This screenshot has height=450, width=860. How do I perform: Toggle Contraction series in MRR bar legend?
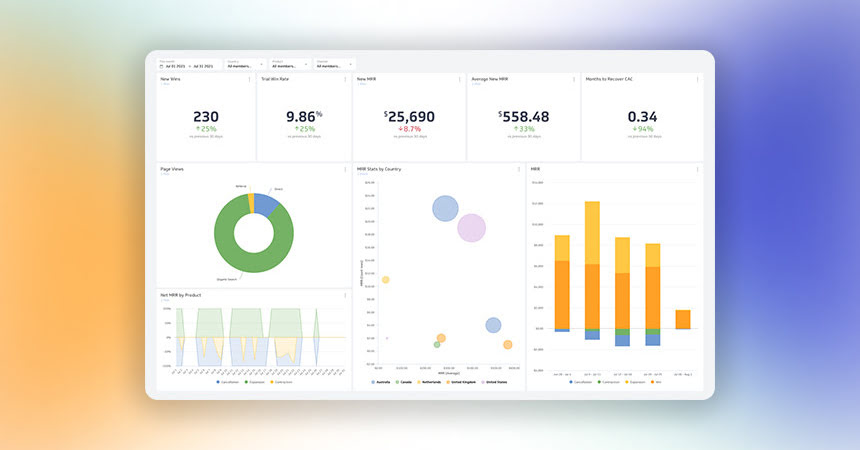pos(609,382)
